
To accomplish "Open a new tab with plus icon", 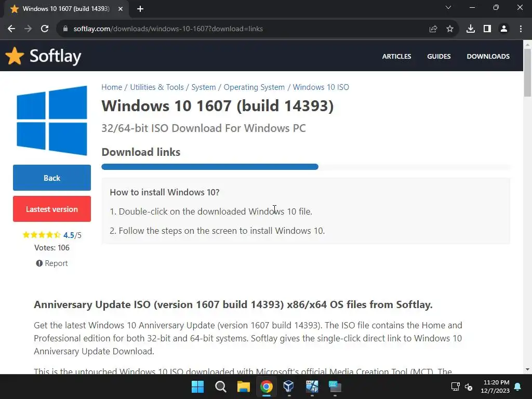I will (x=140, y=9).
